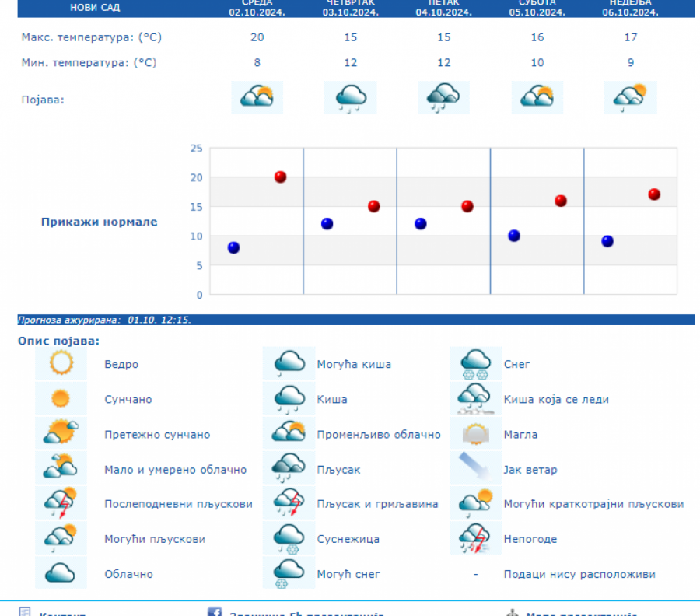
Task: Click the Снег snow legend icon
Action: click(475, 363)
